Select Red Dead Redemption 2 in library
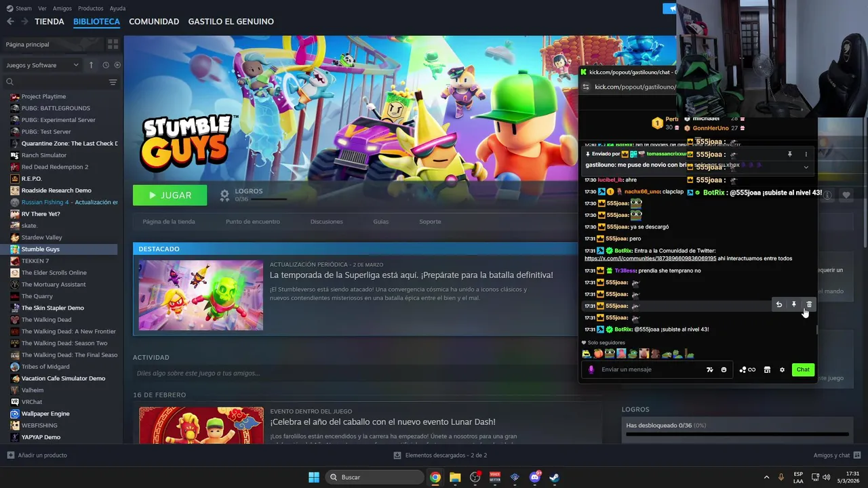The width and height of the screenshot is (868, 488). click(55, 167)
